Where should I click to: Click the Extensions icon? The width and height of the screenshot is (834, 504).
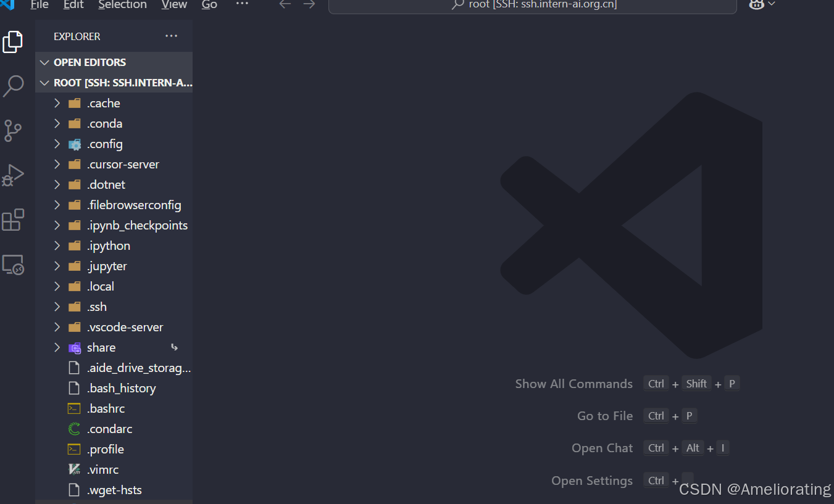pos(14,220)
